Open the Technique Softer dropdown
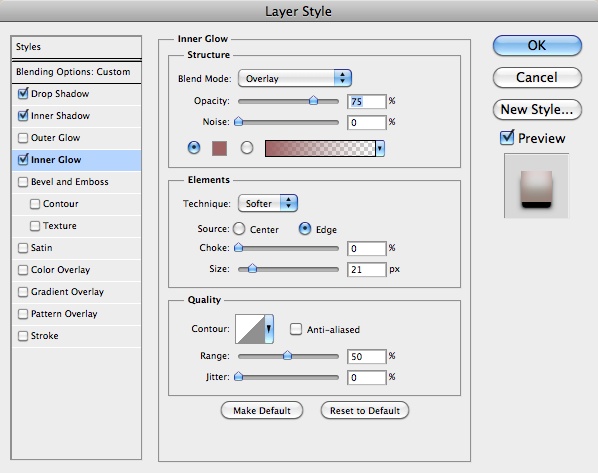The width and height of the screenshot is (598, 473). [x=268, y=203]
